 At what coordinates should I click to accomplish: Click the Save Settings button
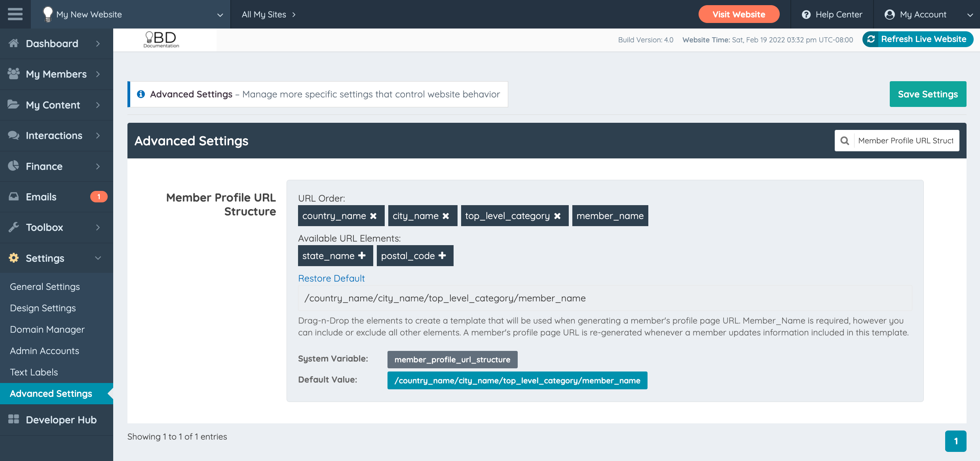928,94
